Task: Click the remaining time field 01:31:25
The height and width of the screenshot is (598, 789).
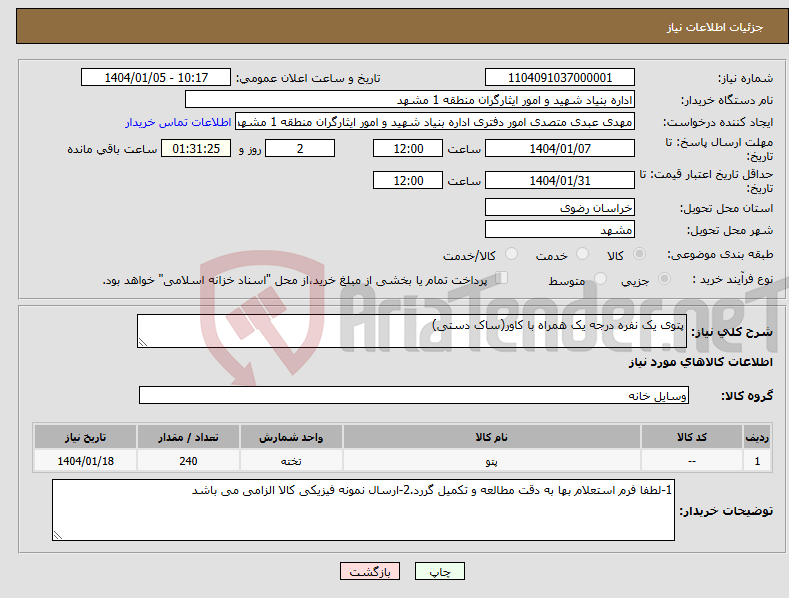Action: (196, 148)
